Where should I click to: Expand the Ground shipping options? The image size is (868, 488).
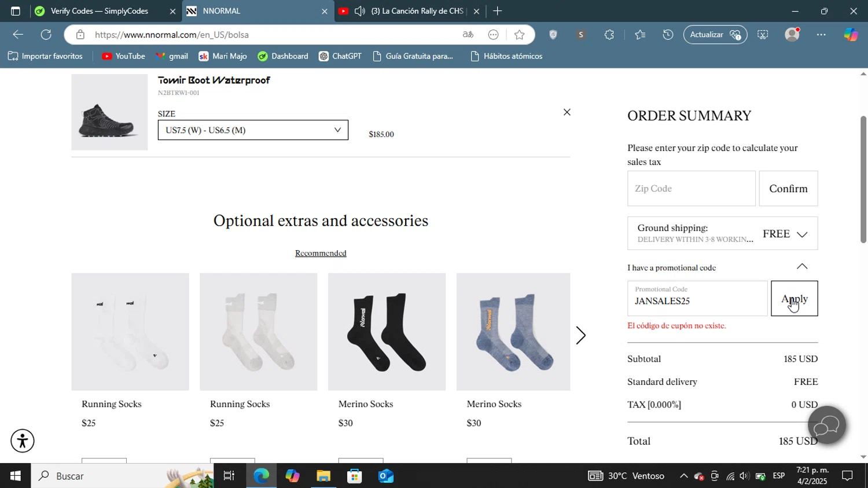click(x=722, y=233)
